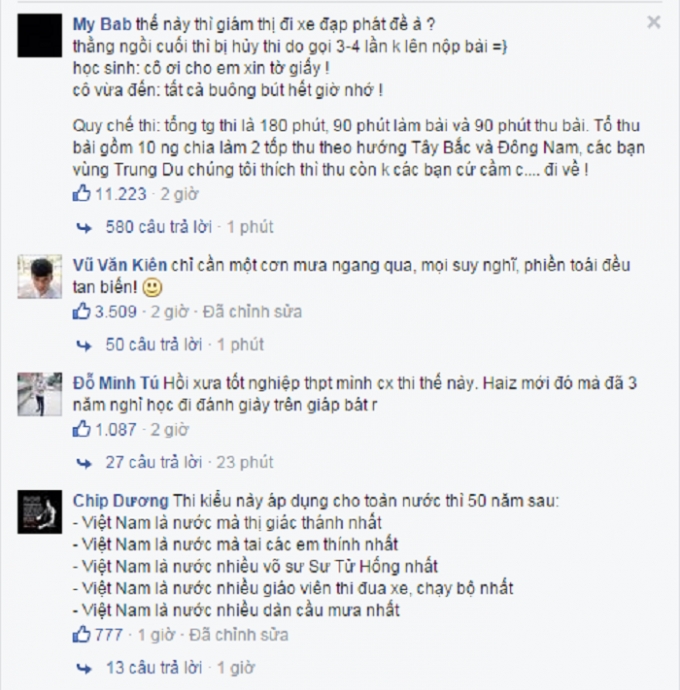Like Đỗ Minh Tú's comment via thumbs-up icon
Image resolution: width=680 pixels, height=690 pixels.
click(81, 429)
